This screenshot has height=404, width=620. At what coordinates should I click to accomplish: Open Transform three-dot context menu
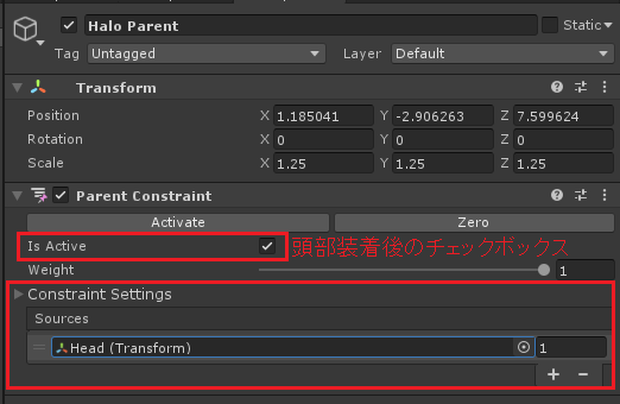pyautogui.click(x=604, y=87)
